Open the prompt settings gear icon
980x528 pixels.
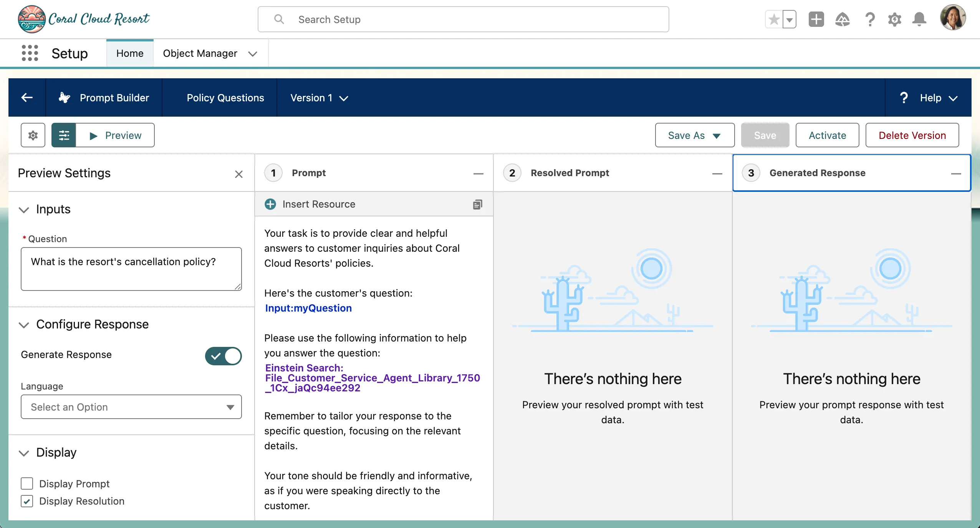click(x=33, y=135)
